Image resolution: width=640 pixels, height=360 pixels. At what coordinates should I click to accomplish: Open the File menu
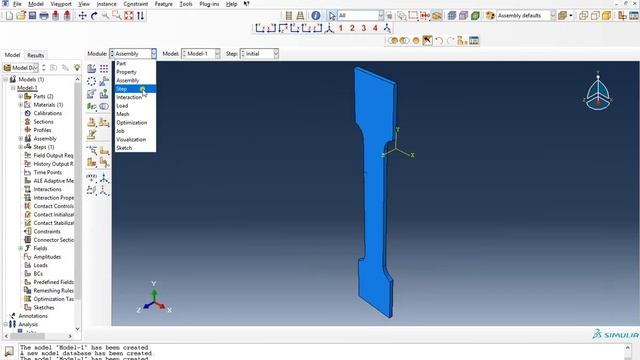coord(17,4)
